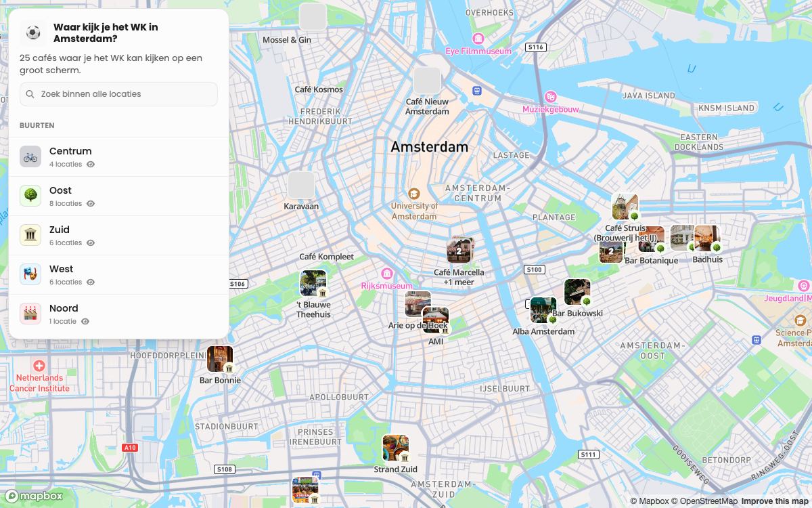
Task: Open the © OpenStreetMap attribution link
Action: click(704, 501)
